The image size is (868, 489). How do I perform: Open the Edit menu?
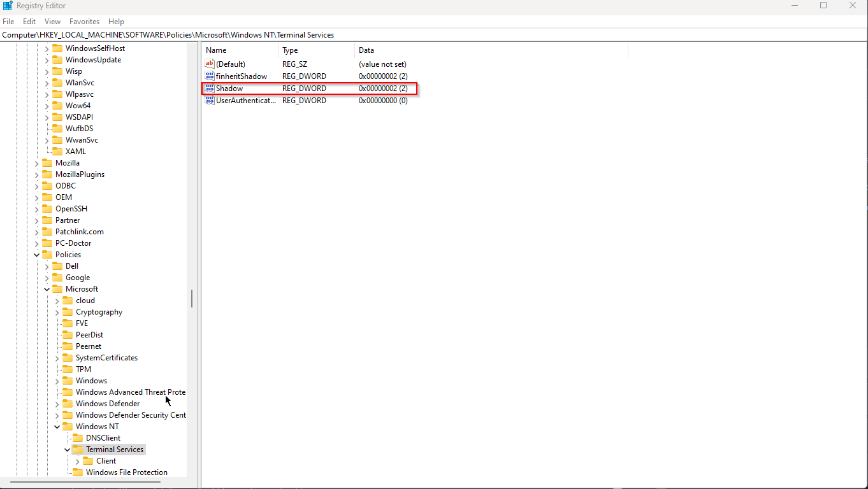point(29,22)
